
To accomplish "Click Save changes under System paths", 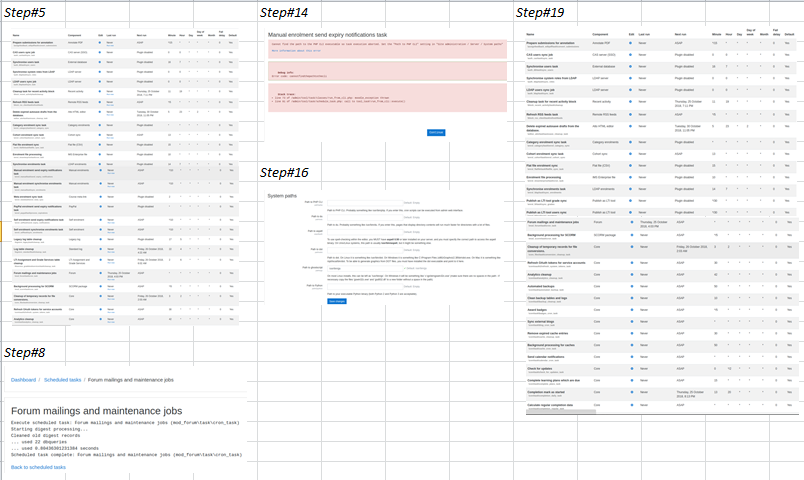I will coord(336,301).
